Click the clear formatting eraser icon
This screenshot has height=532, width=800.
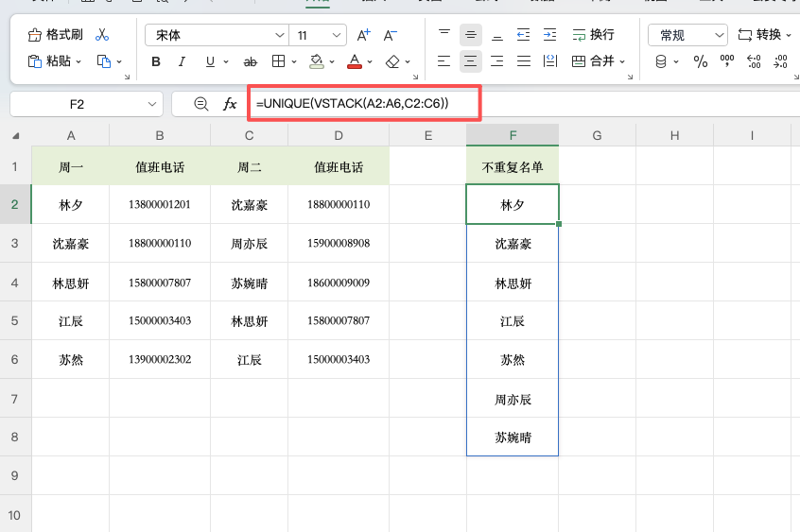(x=392, y=61)
